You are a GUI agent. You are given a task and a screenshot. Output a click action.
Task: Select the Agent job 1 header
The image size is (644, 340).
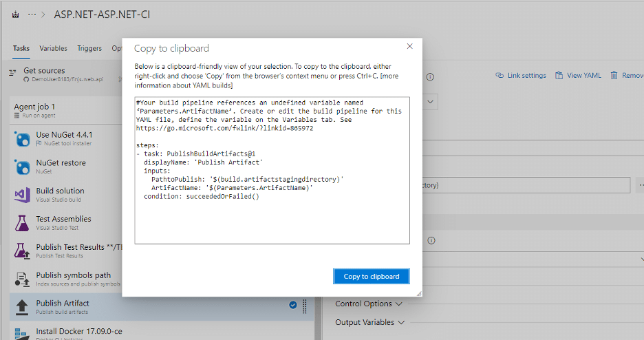click(66, 110)
